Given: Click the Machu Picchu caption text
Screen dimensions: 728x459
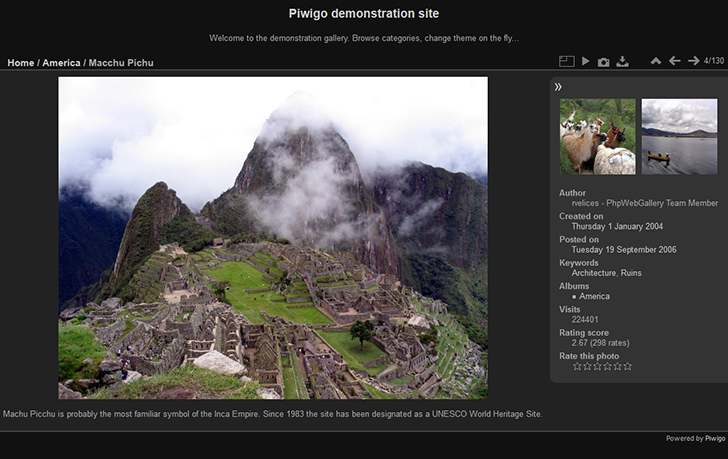Looking at the screenshot, I should pos(273,414).
